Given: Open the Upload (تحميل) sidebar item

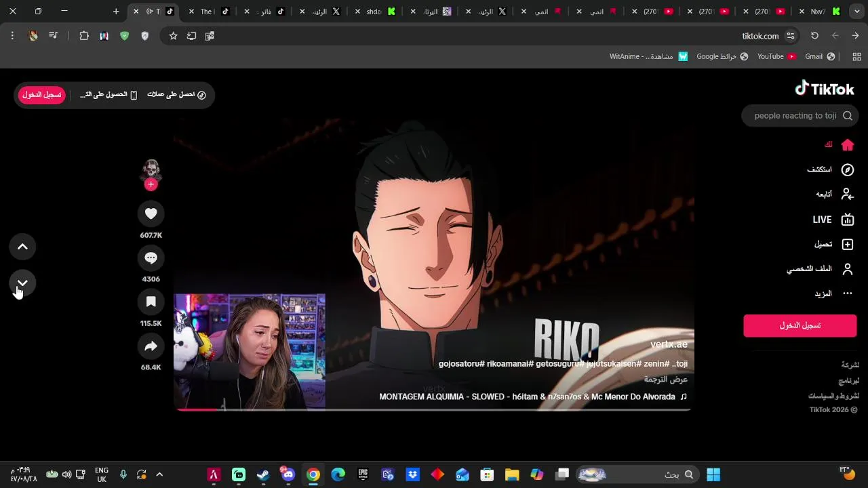Looking at the screenshot, I should pyautogui.click(x=833, y=244).
